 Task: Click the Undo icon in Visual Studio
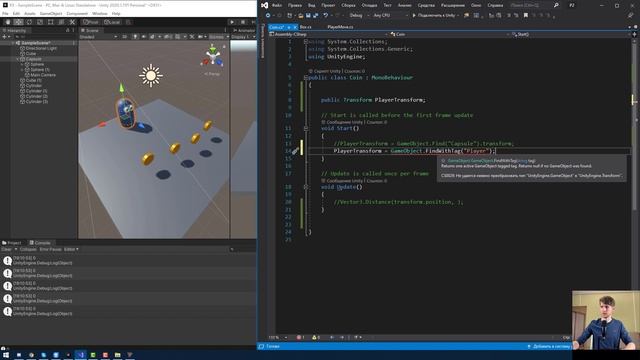pos(326,16)
